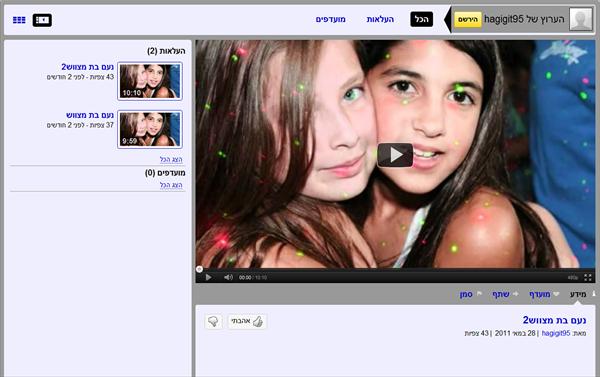This screenshot has width=600, height=377.
Task: Subscribe with the yellow הירשם button
Action: [468, 20]
